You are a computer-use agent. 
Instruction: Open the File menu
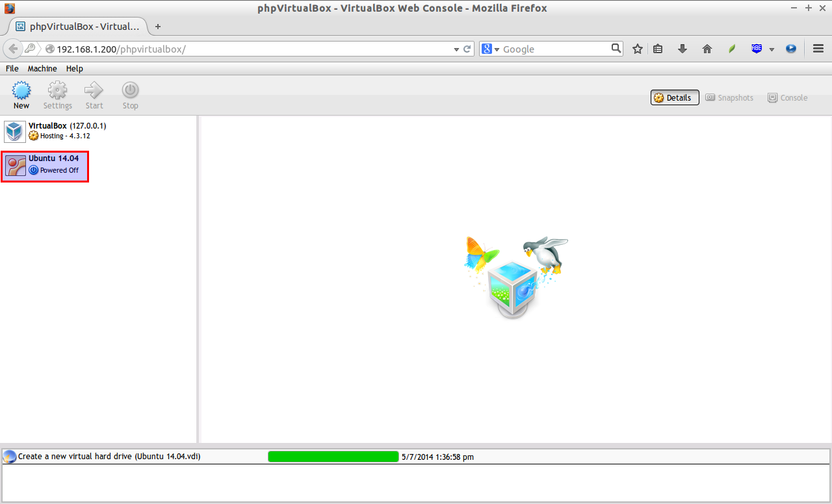click(x=12, y=68)
